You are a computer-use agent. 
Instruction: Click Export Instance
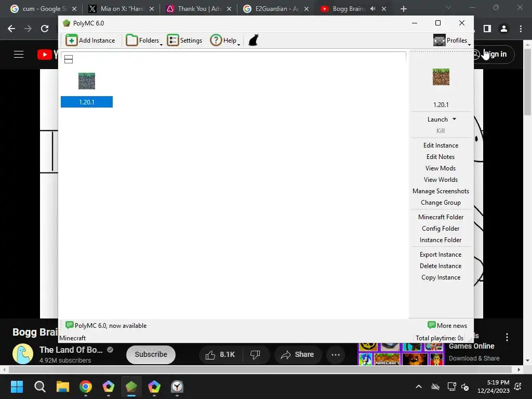[x=441, y=255]
